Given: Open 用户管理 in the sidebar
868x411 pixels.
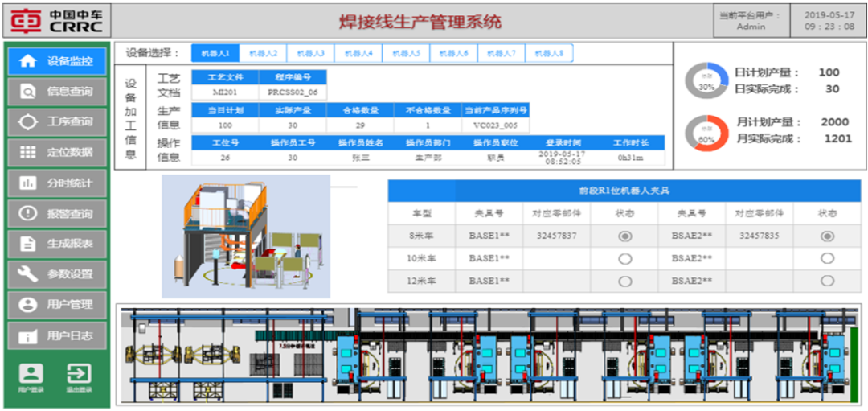Looking at the screenshot, I should coord(57,305).
